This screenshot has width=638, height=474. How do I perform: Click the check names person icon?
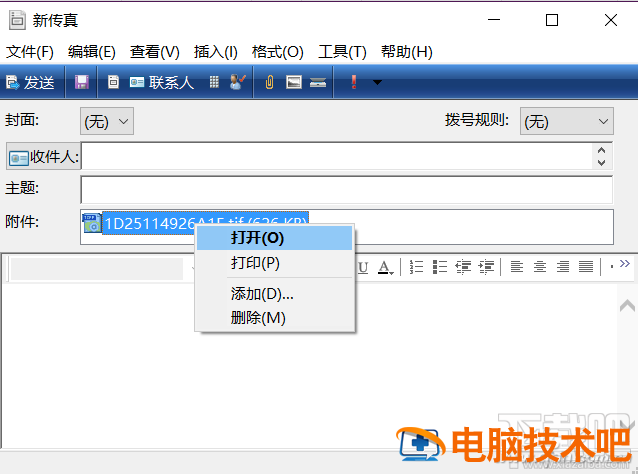point(238,82)
